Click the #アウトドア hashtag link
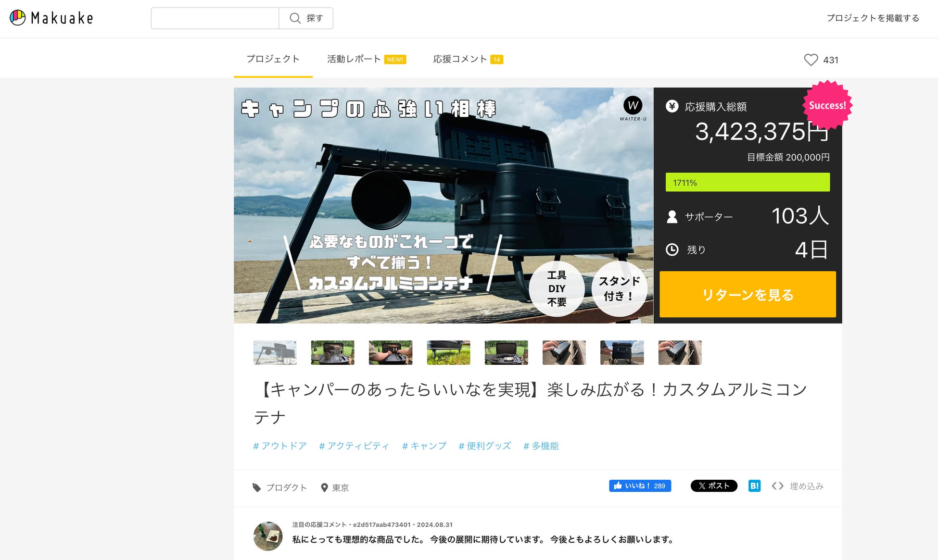938x560 pixels. (x=279, y=446)
